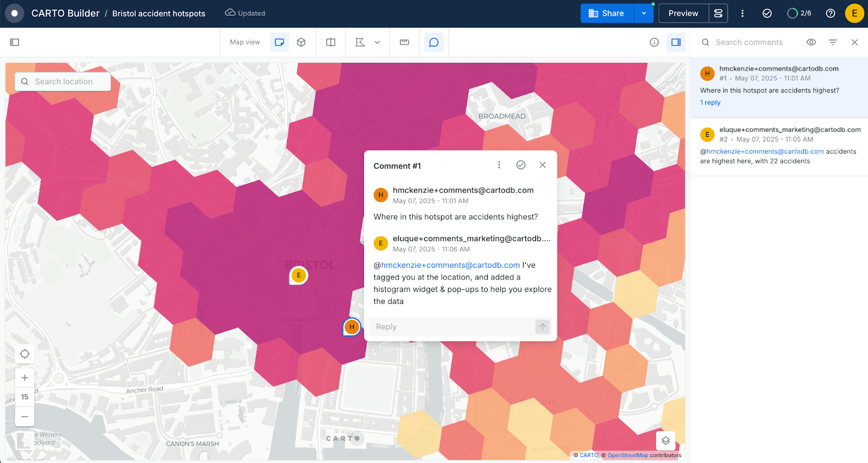868x463 pixels.
Task: Click the checkmark tasks icon in header
Action: coord(767,13)
